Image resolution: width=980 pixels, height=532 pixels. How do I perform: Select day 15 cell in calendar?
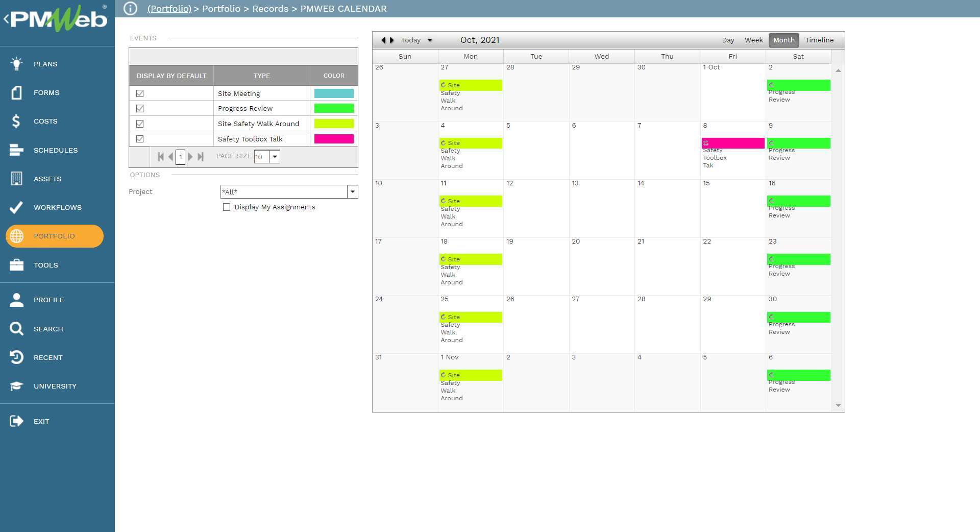(732, 208)
